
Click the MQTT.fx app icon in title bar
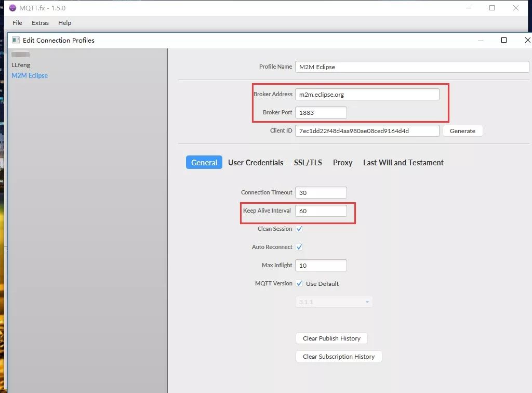13,8
